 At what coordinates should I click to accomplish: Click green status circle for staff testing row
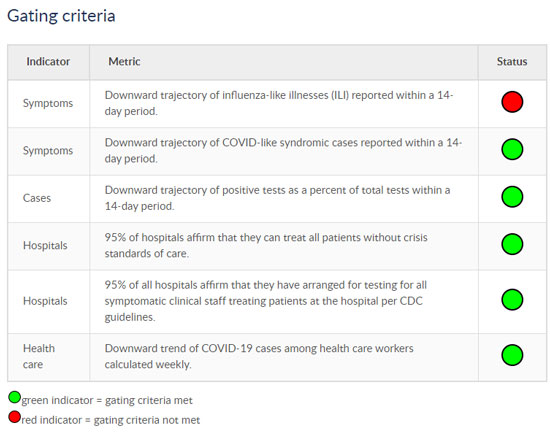(x=512, y=300)
